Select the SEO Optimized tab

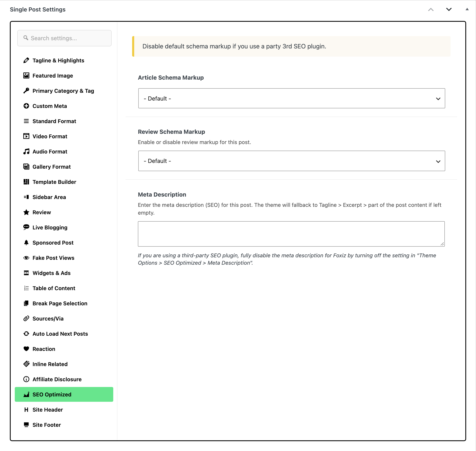(64, 394)
